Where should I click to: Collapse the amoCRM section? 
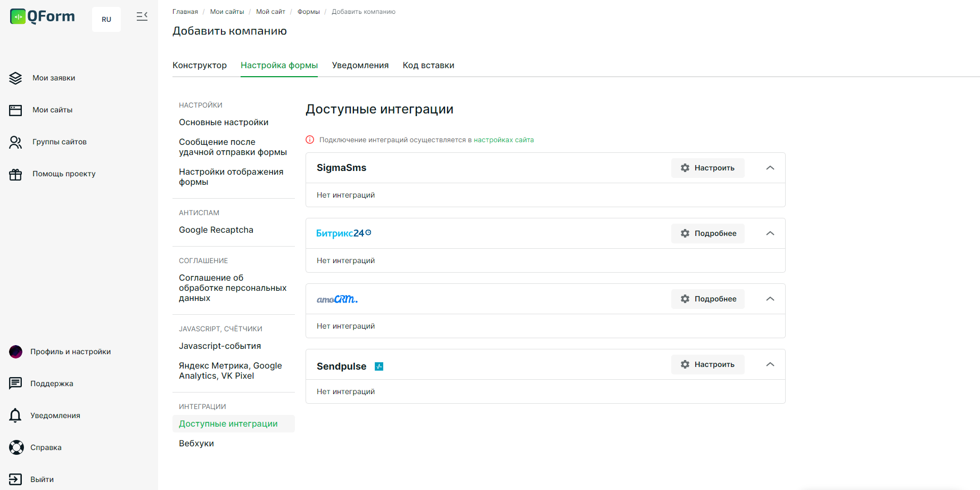(770, 299)
